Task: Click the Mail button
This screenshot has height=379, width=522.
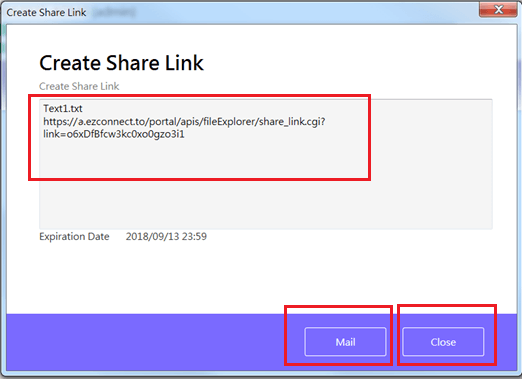Action: pyautogui.click(x=345, y=342)
